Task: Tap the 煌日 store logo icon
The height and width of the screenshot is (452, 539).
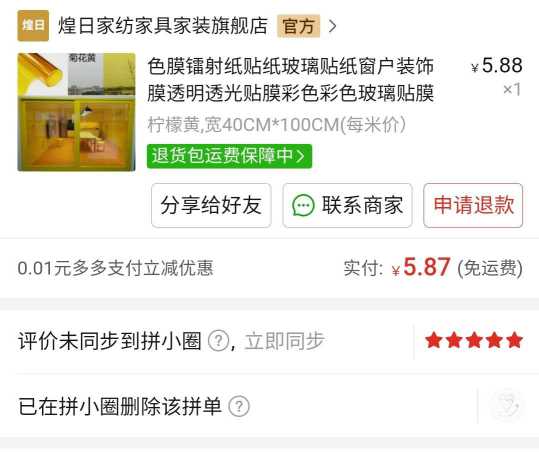Action: pos(33,25)
